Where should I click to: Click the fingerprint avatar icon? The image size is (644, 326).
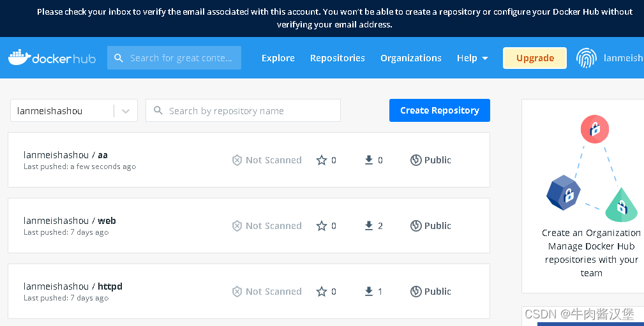[586, 58]
